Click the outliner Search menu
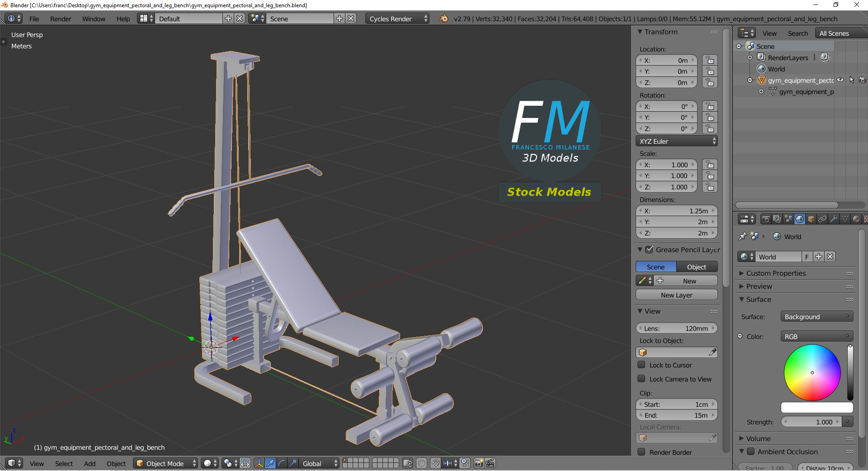This screenshot has width=868, height=471. (798, 33)
